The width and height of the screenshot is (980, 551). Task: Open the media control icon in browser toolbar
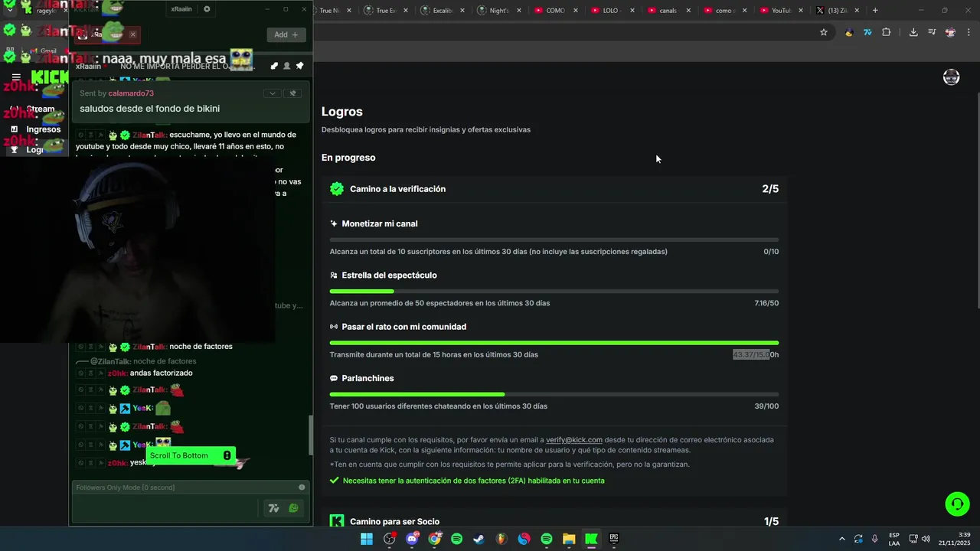click(x=932, y=32)
